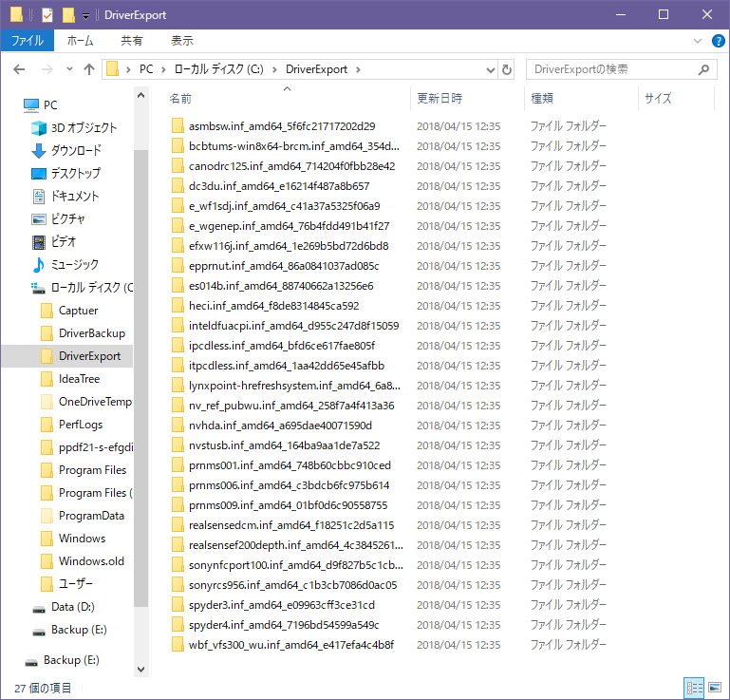Refresh the DriverExport folder view

(x=507, y=70)
